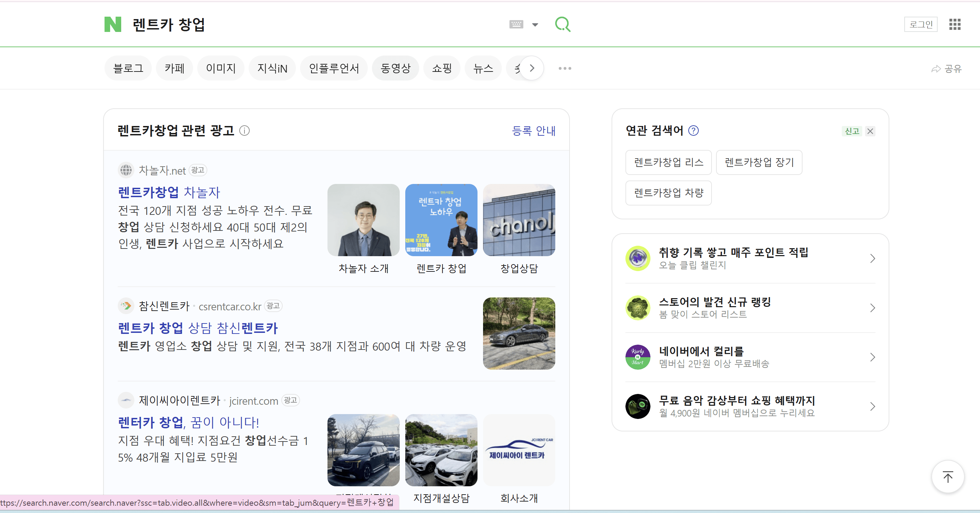Open the Naver apps grid icon

[x=955, y=24]
